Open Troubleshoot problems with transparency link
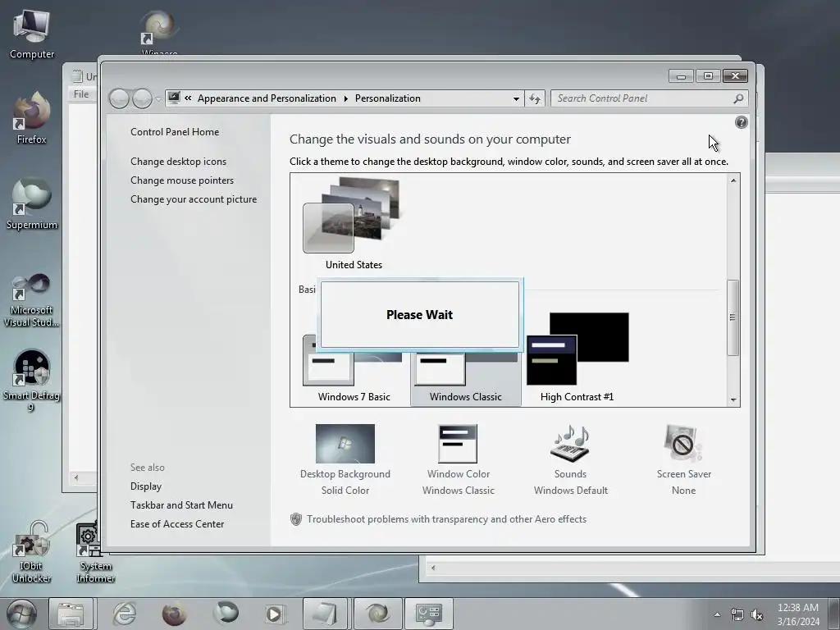The width and height of the screenshot is (840, 630). [x=446, y=519]
